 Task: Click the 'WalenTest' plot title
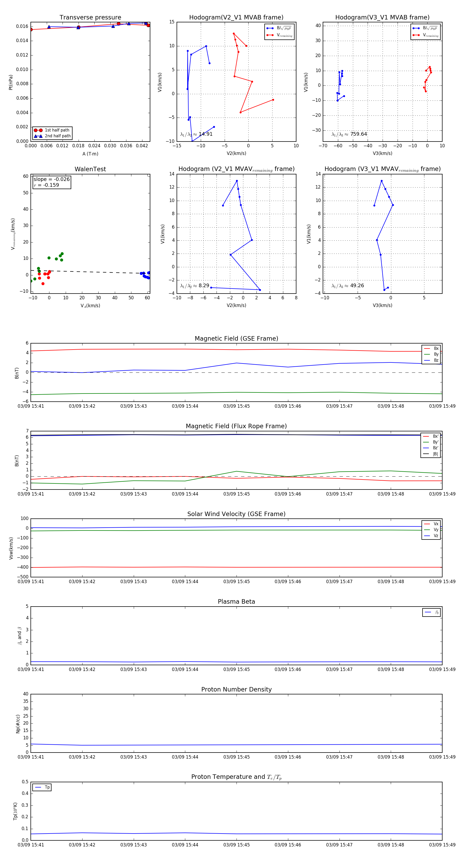pyautogui.click(x=90, y=169)
